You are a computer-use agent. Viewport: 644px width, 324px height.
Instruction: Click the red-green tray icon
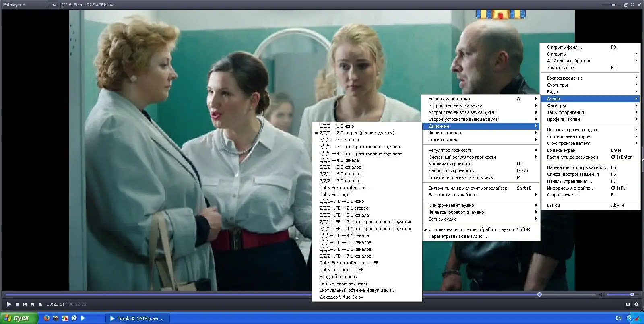[x=638, y=318]
